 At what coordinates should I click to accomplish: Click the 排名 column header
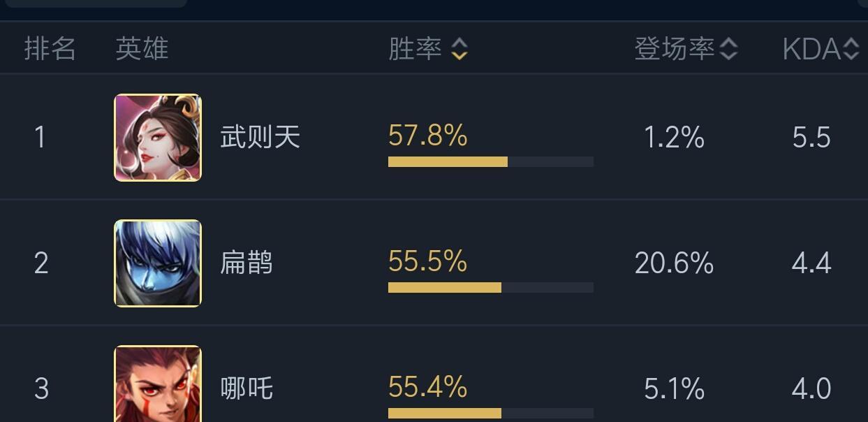(x=50, y=49)
